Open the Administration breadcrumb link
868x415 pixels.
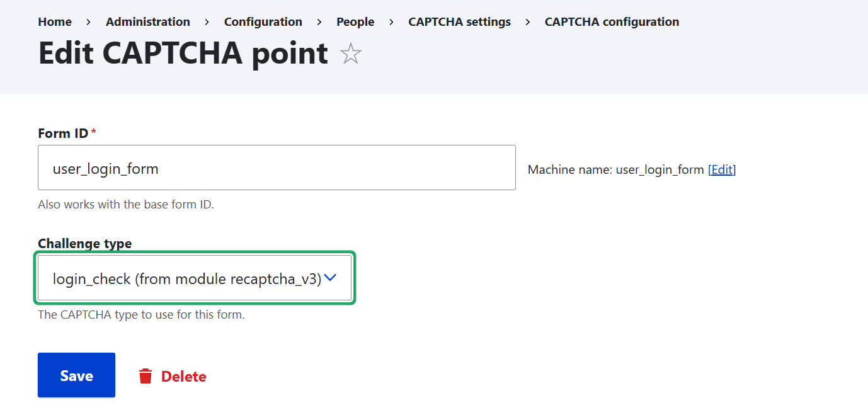pyautogui.click(x=147, y=21)
